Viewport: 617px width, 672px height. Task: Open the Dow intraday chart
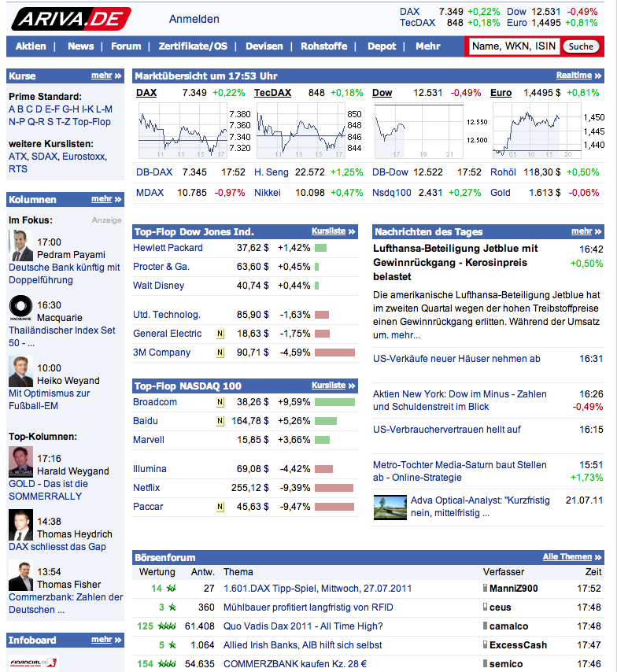tap(431, 131)
